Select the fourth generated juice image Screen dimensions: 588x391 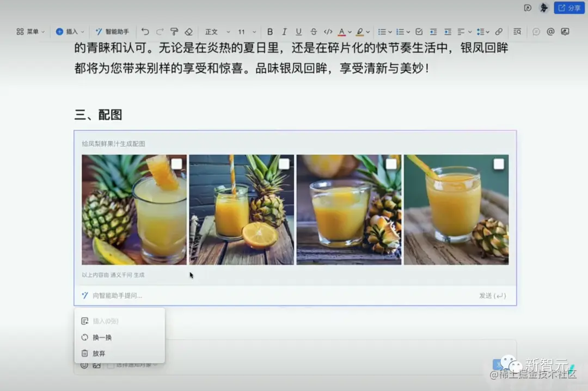(x=456, y=210)
